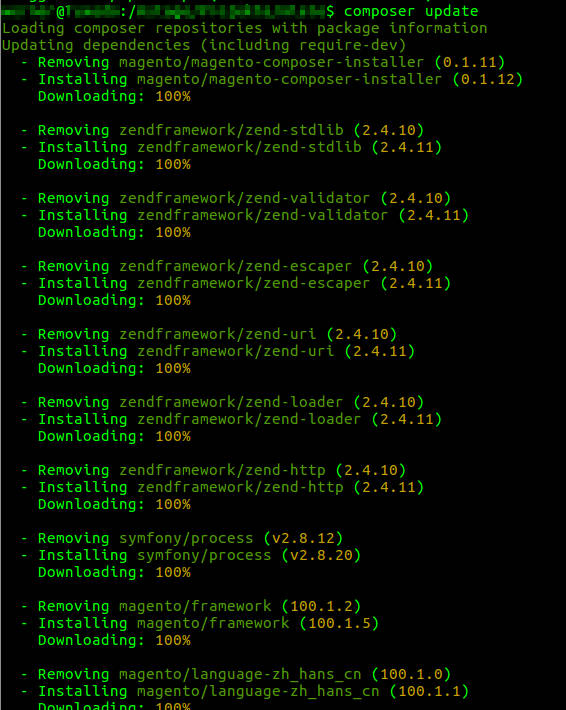The image size is (566, 710).
Task: Click 'Installing magento/magento-composer-installer (0.1.12)' line
Action: point(272,79)
